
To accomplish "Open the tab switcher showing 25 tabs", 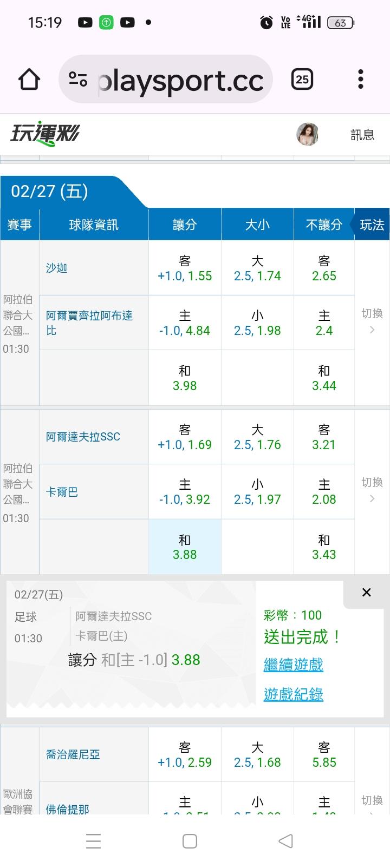I will click(302, 80).
